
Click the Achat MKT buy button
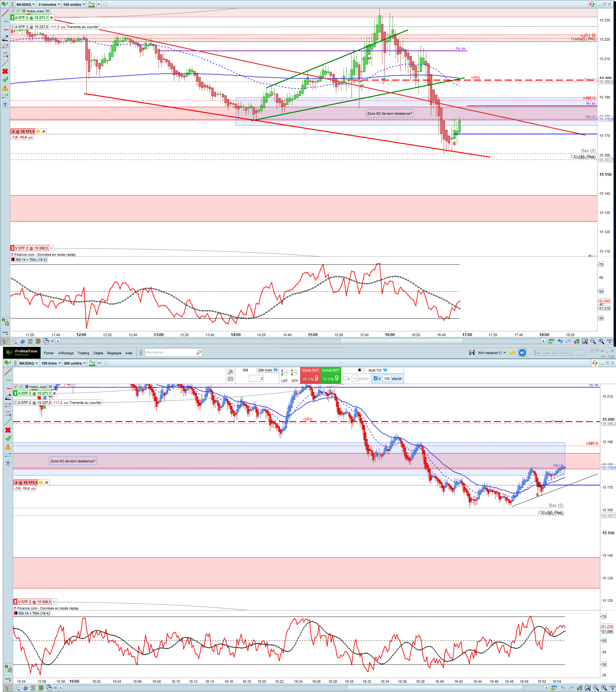pos(330,375)
